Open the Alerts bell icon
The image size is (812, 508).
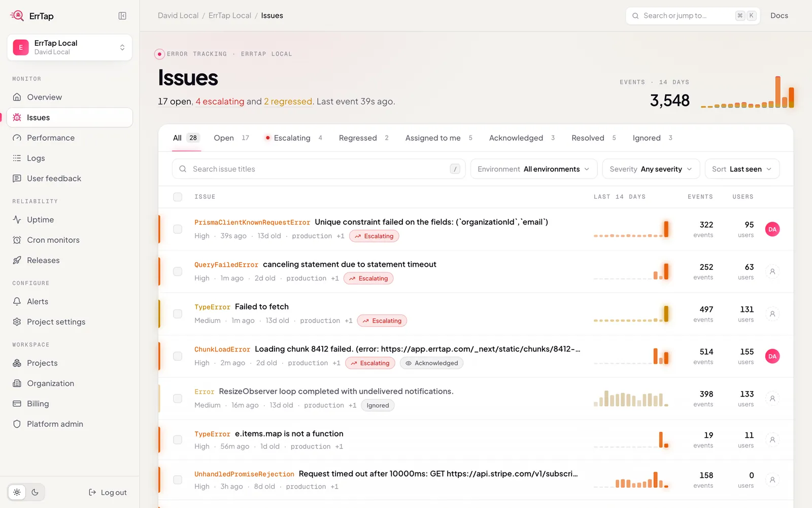point(17,301)
